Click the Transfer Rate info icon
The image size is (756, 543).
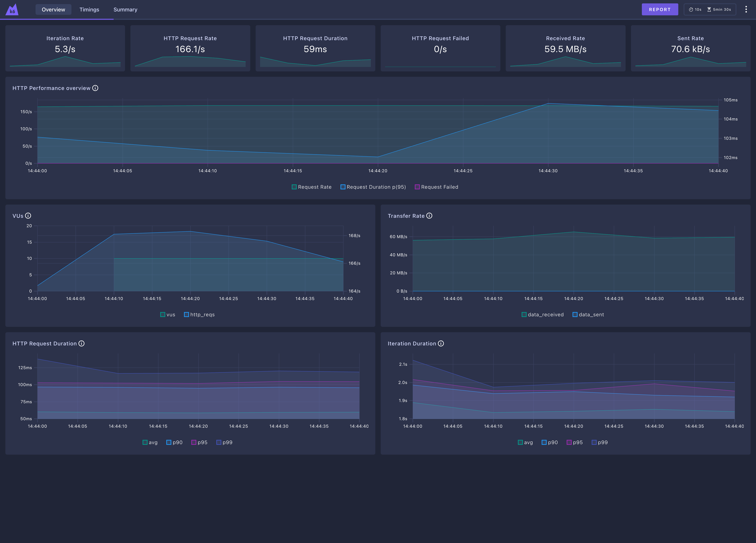click(x=429, y=215)
